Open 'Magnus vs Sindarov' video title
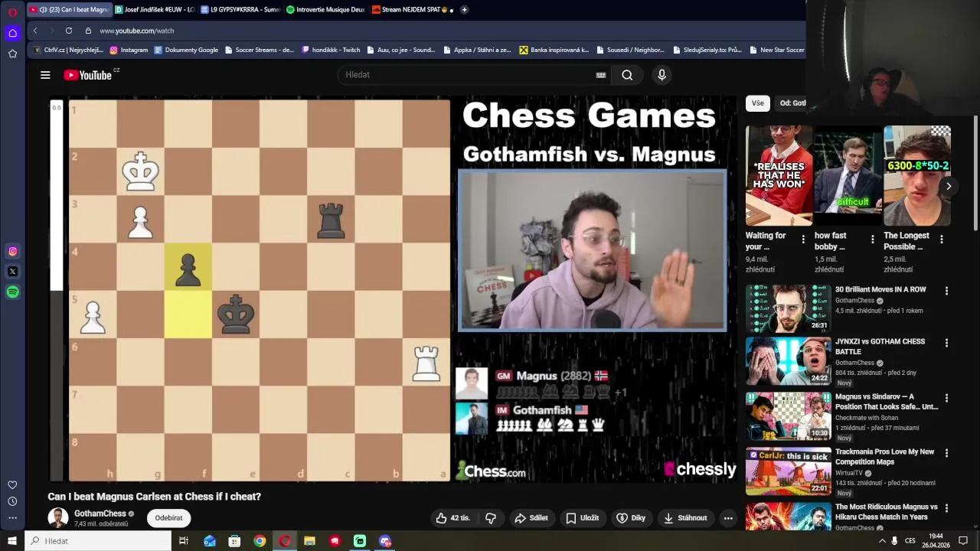 point(887,402)
